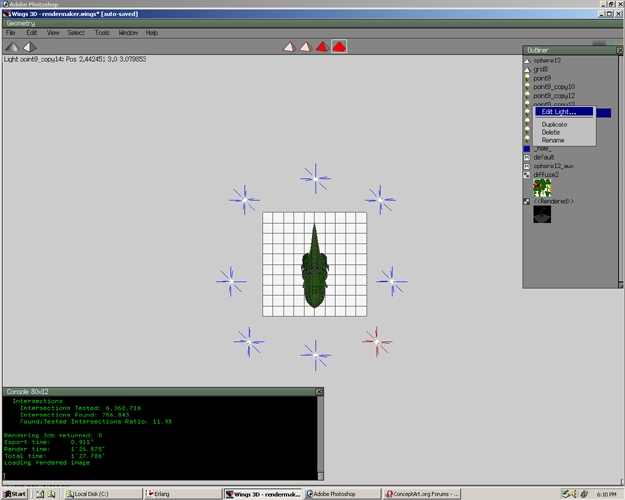Select point9_copy12 in the Outliner
The height and width of the screenshot is (500, 625).
click(x=554, y=96)
